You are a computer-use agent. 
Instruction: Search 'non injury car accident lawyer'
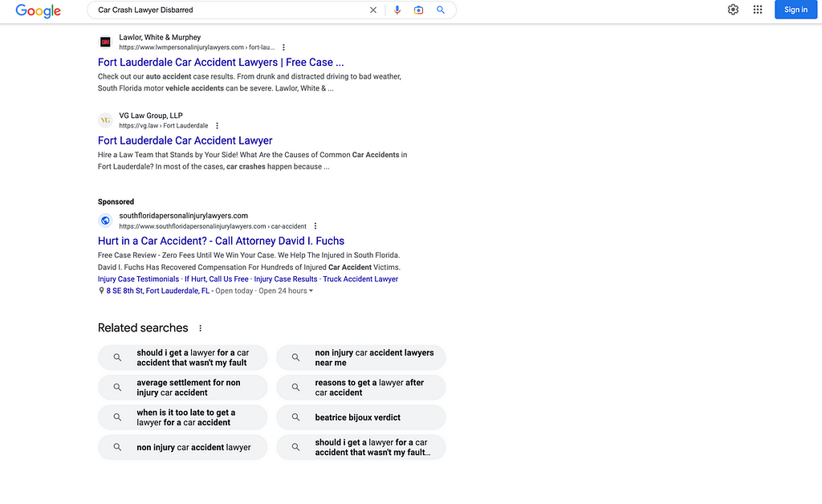click(182, 447)
